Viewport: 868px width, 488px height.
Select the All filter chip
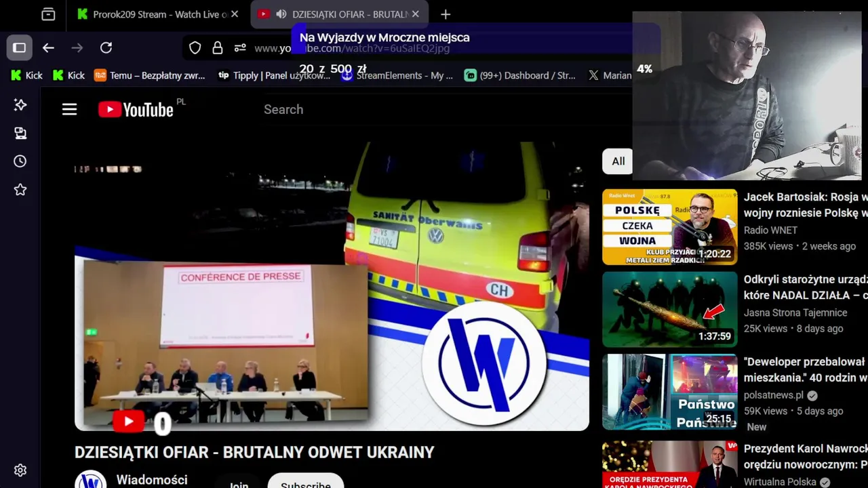point(618,161)
